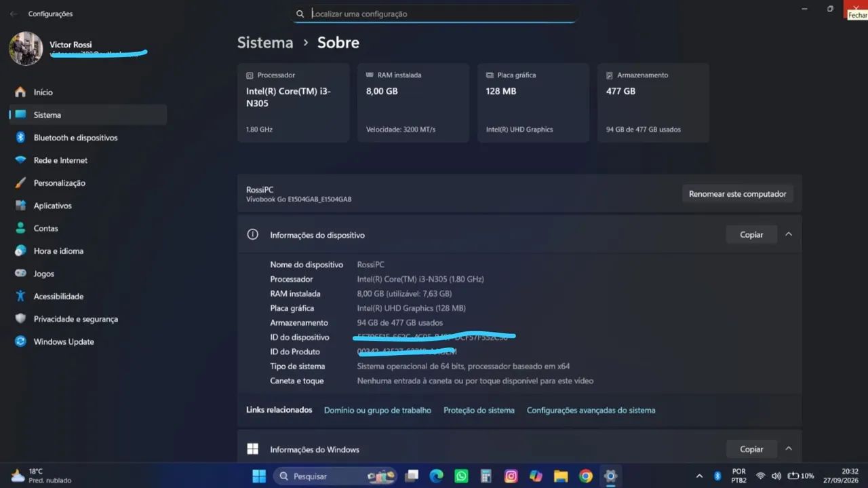Click Renomear este computador button

coord(737,193)
